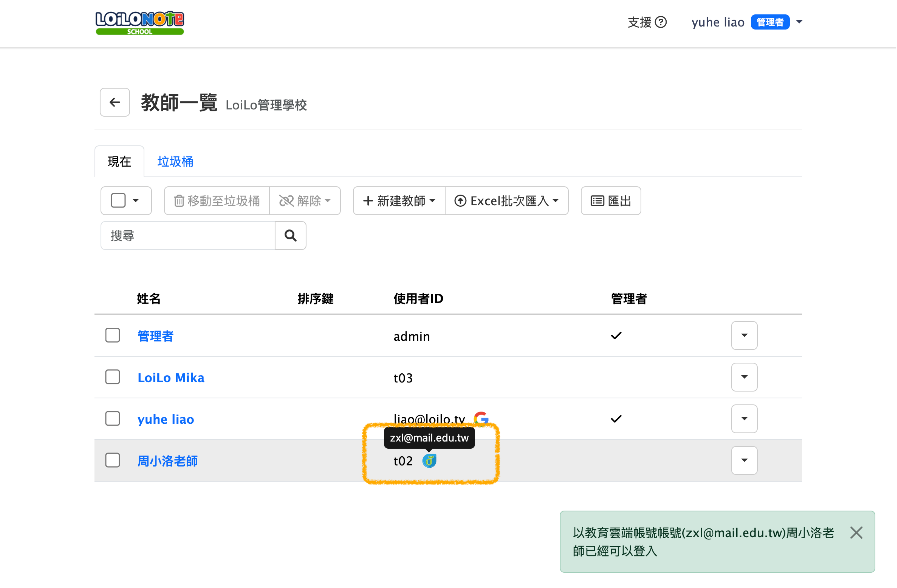Switch to the 垃圾桶 tab
Screen dimensions: 897x588
point(175,162)
